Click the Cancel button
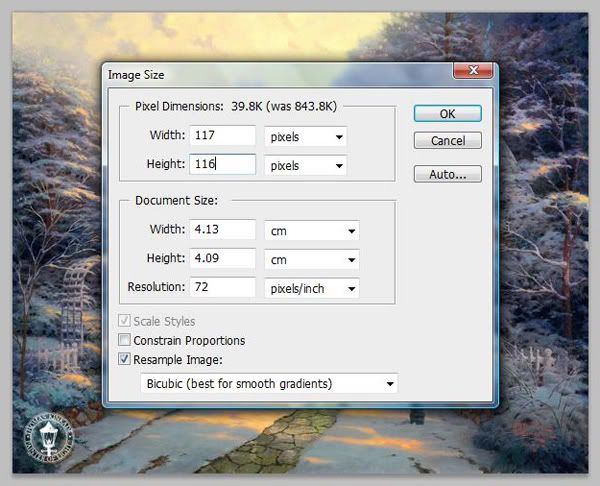Viewport: 600px width, 486px height. 447,140
